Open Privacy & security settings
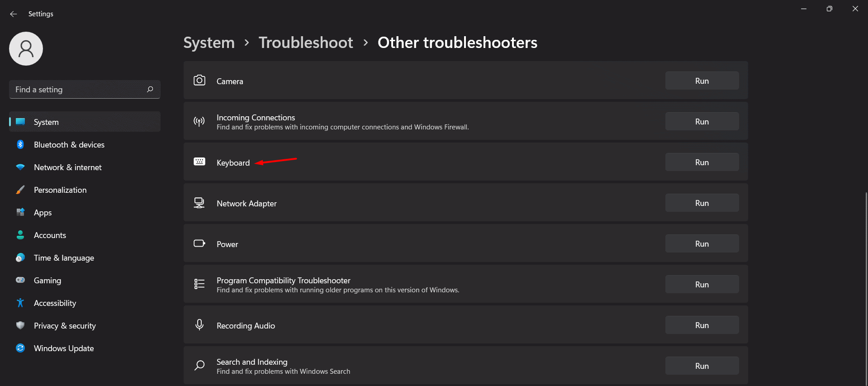 click(x=65, y=326)
